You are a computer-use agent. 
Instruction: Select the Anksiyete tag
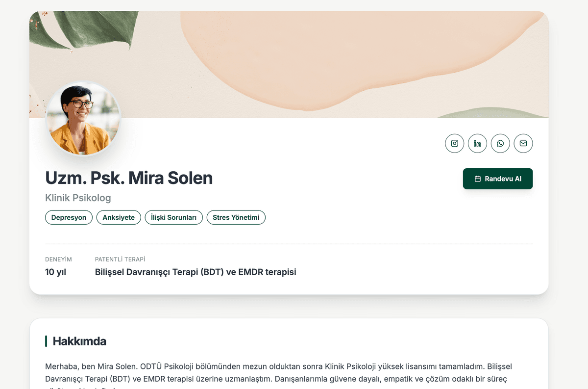[119, 217]
